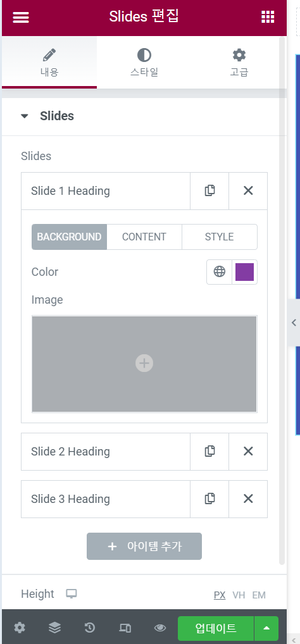This screenshot has width=300, height=644.
Task: Collapse the Slides section arrow
Action: pyautogui.click(x=25, y=116)
